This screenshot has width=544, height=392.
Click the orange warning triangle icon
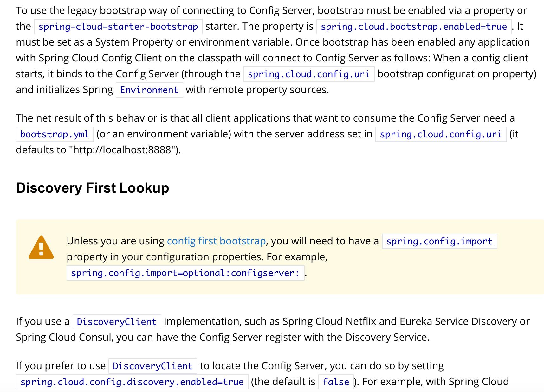41,248
